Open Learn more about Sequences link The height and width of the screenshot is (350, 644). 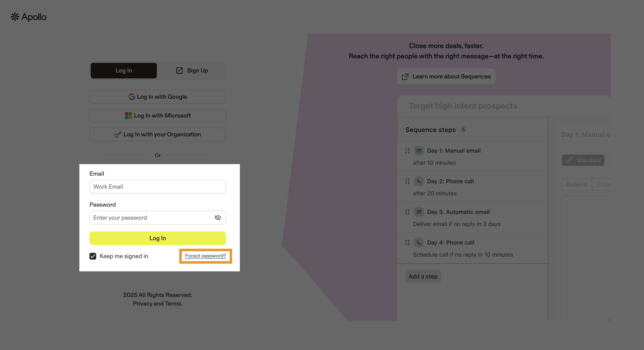click(446, 77)
